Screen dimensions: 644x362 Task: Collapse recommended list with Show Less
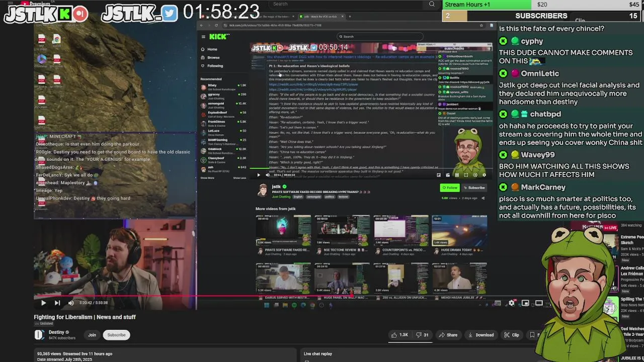click(x=239, y=178)
